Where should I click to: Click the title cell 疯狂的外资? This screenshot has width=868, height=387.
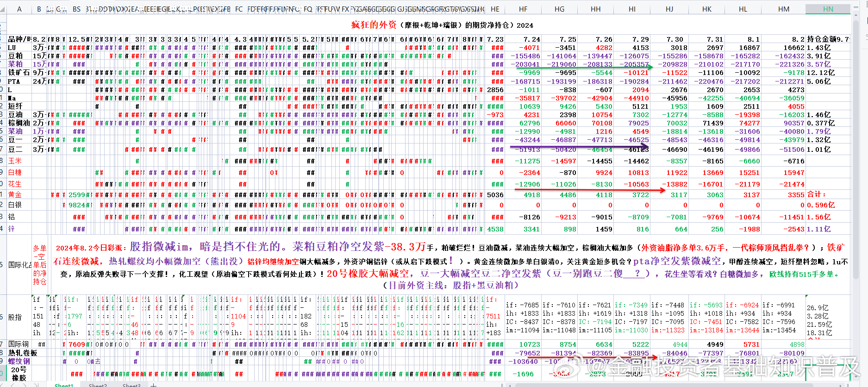coord(374,25)
